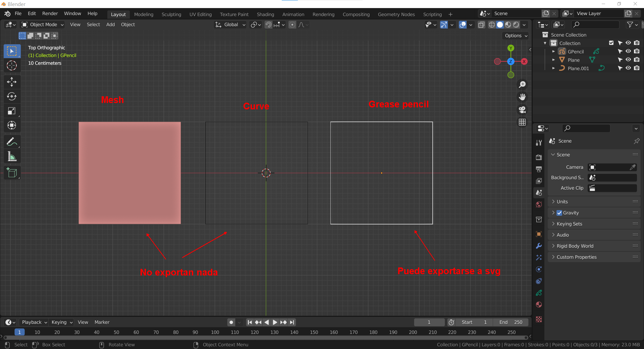644x349 pixels.
Task: Open the Global transform orientation dropdown
Action: [x=230, y=24]
